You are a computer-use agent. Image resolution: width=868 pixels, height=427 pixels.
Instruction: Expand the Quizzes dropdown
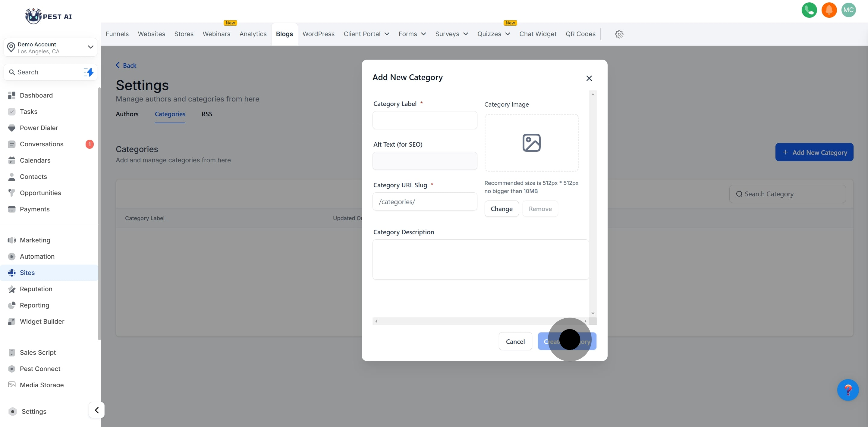click(x=493, y=34)
